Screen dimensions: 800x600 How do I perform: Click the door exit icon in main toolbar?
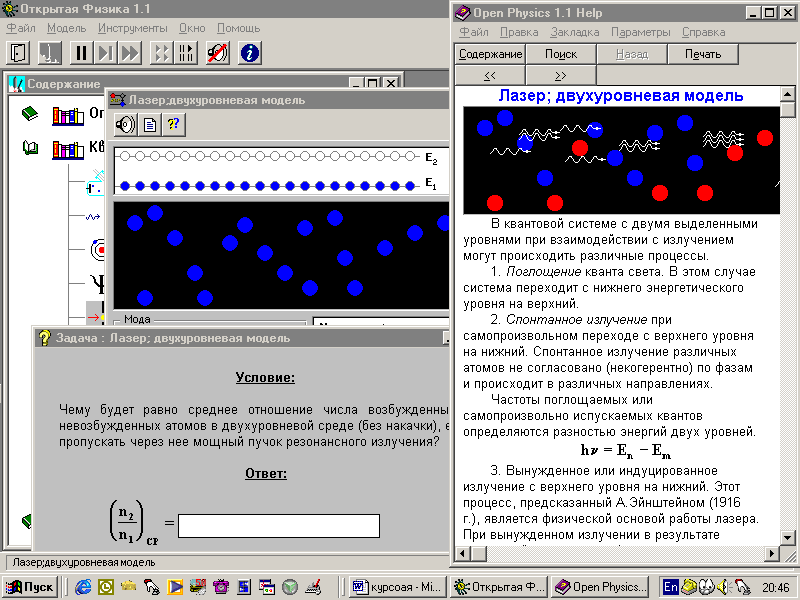coord(19,53)
